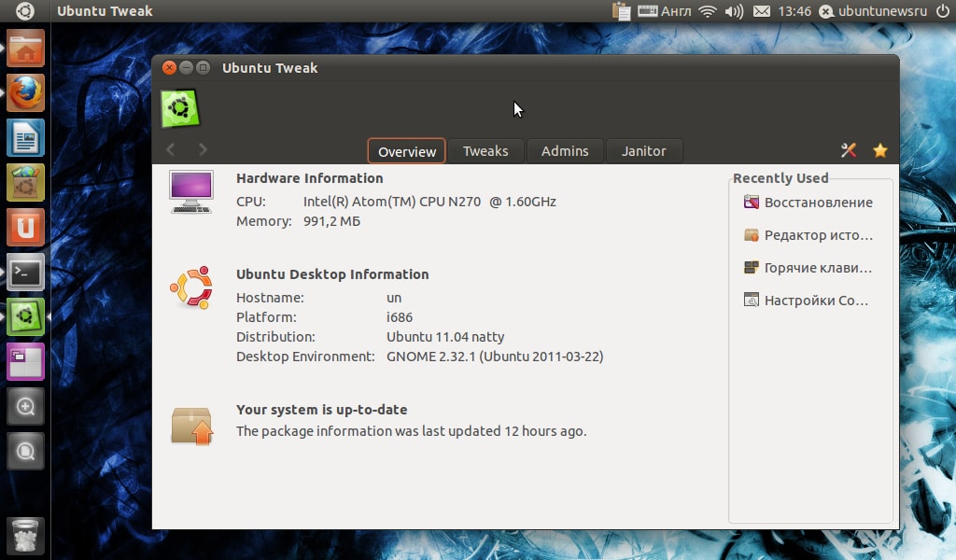956x560 pixels.
Task: Open the Настройки Со… recently used item
Action: pos(806,301)
